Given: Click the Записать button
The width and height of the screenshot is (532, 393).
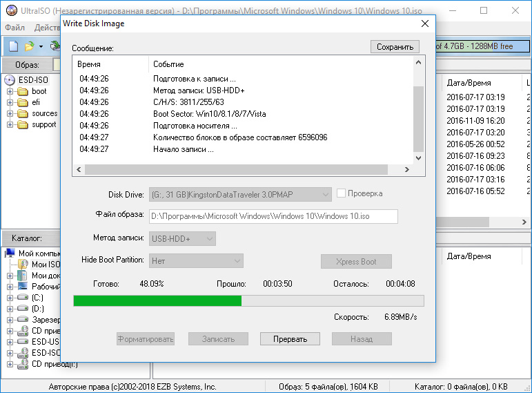Looking at the screenshot, I should pos(218,339).
